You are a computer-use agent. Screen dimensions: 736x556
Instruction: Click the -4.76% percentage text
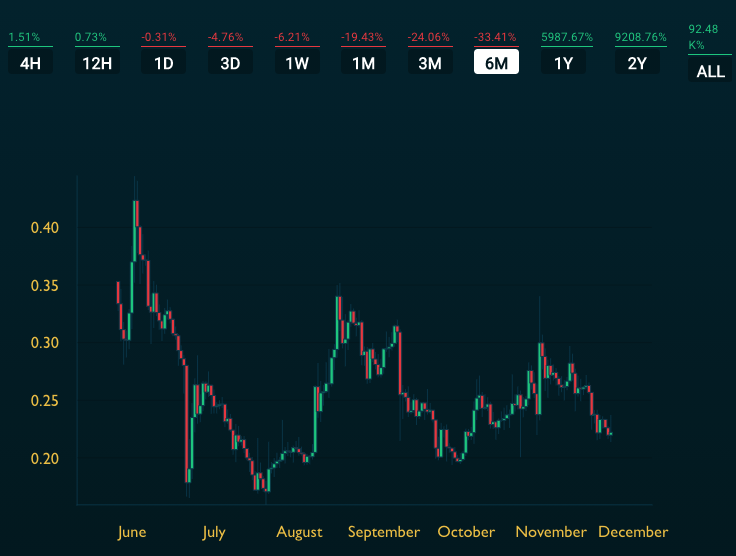225,37
